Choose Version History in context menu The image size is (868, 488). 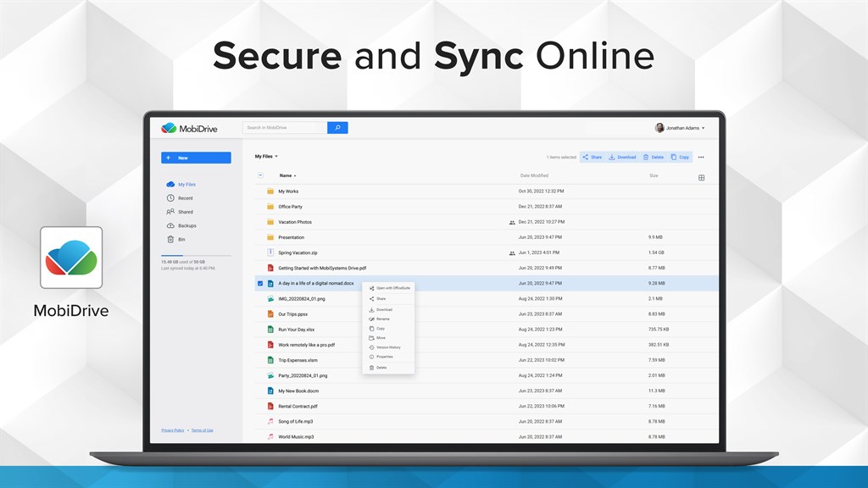[x=388, y=347]
